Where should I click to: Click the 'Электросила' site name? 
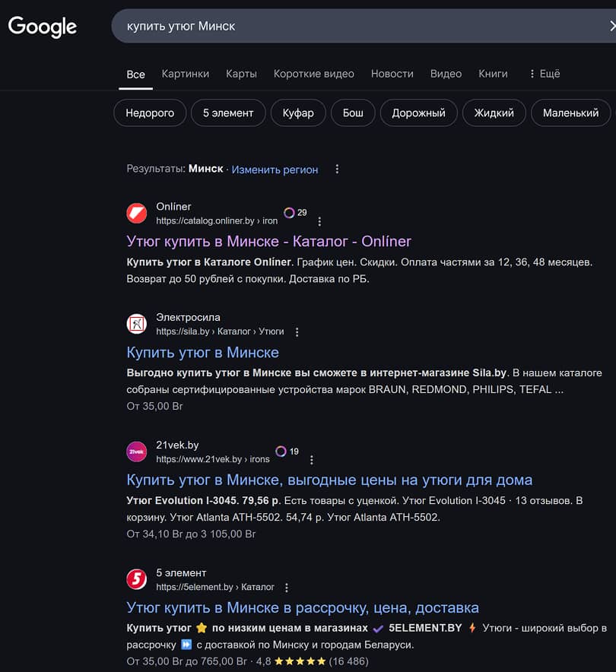pos(188,317)
